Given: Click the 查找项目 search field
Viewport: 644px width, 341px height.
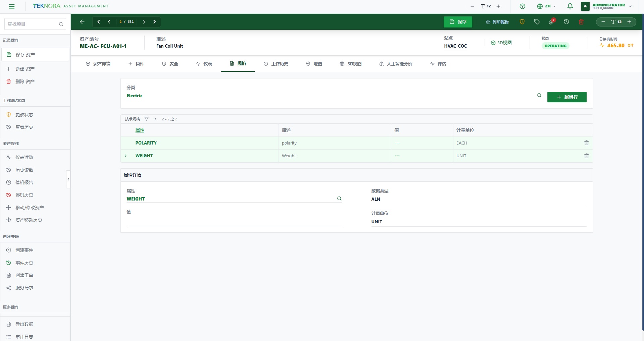Looking at the screenshot, I should (35, 24).
